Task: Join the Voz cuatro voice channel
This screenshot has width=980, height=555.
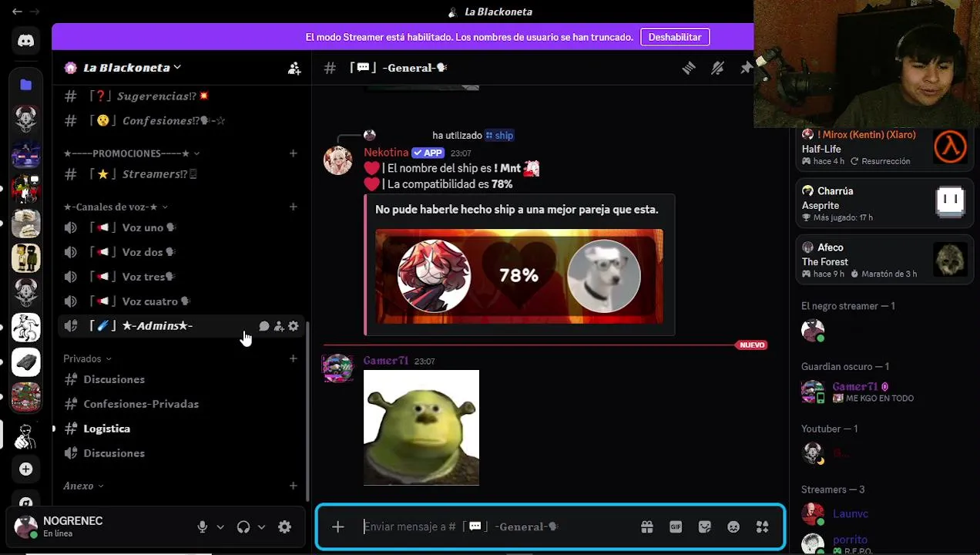Action: (181, 301)
